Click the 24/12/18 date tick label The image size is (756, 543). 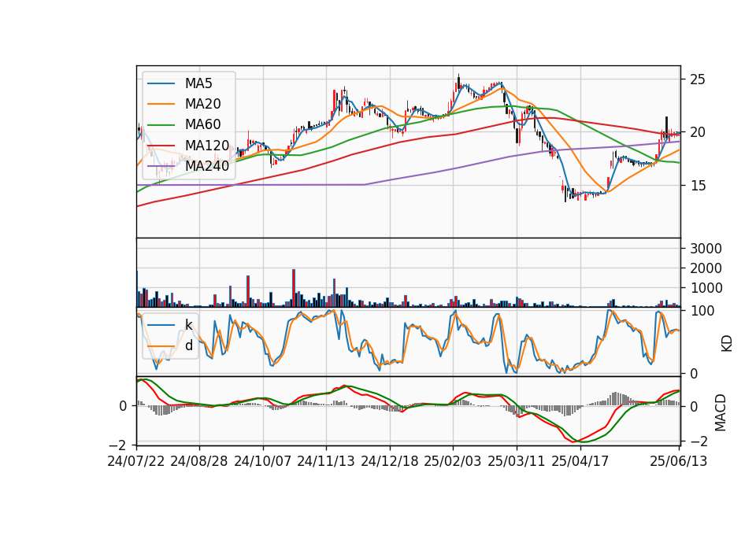point(390,461)
